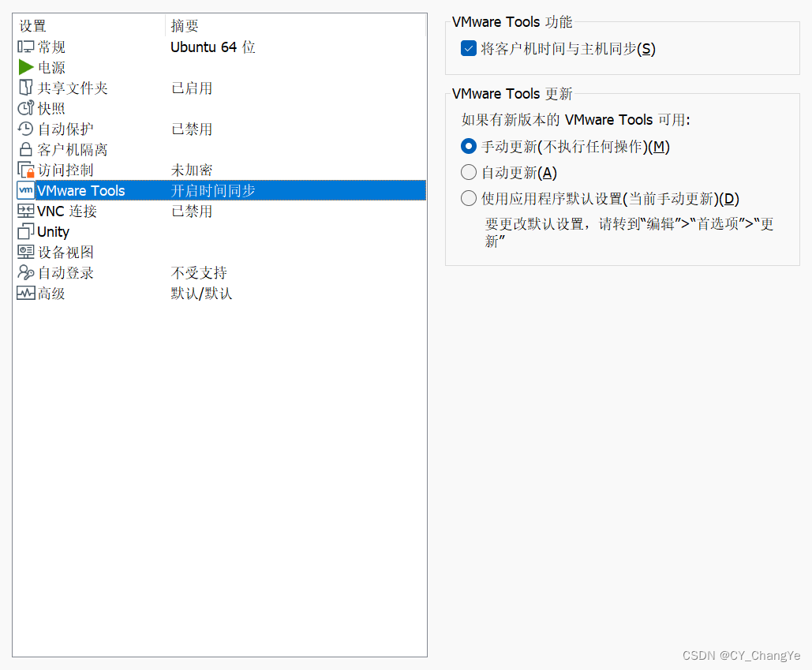Click the 不受支持 summary text
812x670 pixels.
click(x=199, y=272)
